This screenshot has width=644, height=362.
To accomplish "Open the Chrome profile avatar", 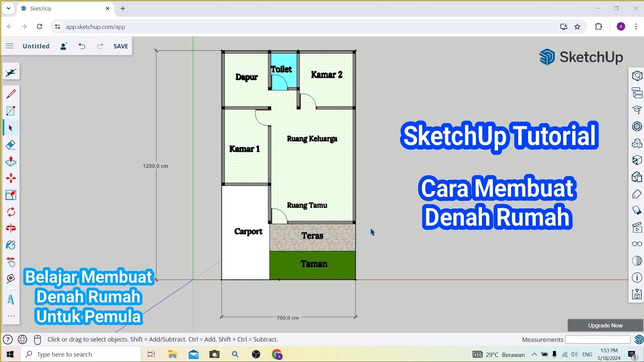I will [x=621, y=27].
